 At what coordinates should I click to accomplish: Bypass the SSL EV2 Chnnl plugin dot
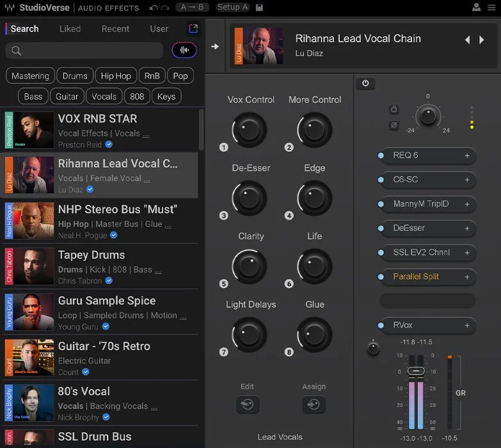tap(381, 252)
